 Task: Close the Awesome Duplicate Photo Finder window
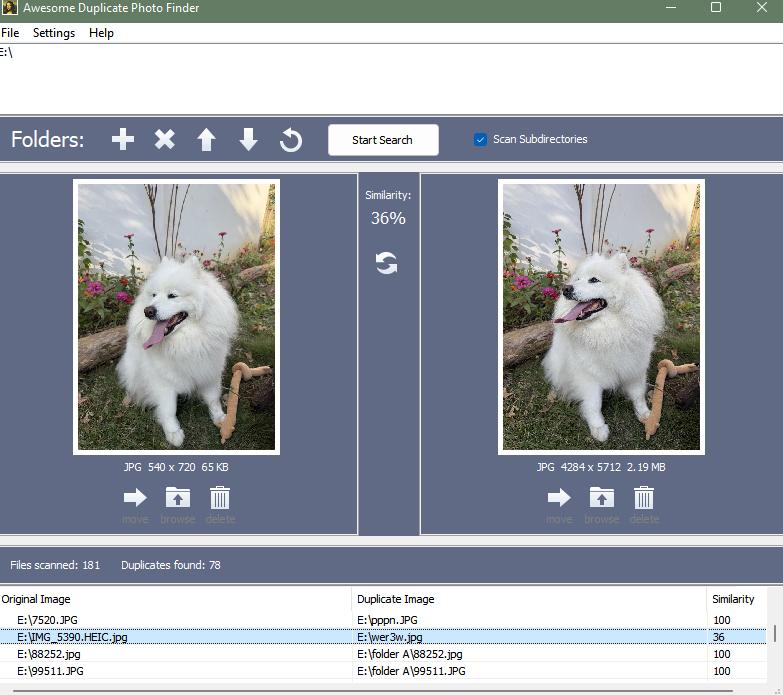click(762, 7)
